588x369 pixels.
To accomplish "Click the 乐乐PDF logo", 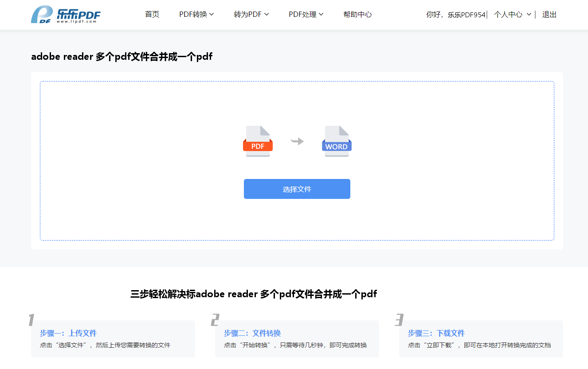I will click(66, 15).
